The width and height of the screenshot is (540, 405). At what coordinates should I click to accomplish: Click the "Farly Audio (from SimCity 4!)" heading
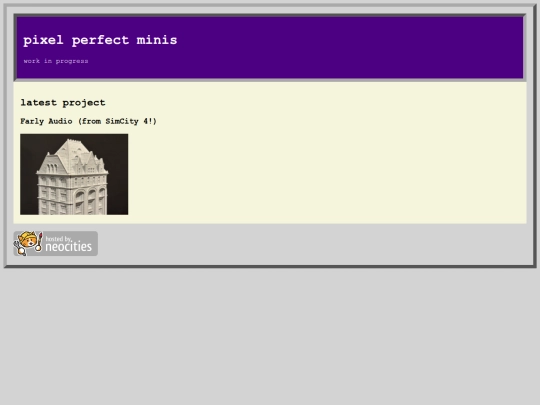(x=89, y=121)
